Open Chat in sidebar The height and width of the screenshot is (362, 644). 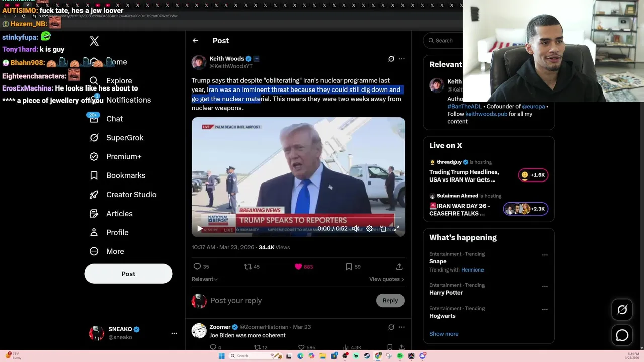click(114, 119)
